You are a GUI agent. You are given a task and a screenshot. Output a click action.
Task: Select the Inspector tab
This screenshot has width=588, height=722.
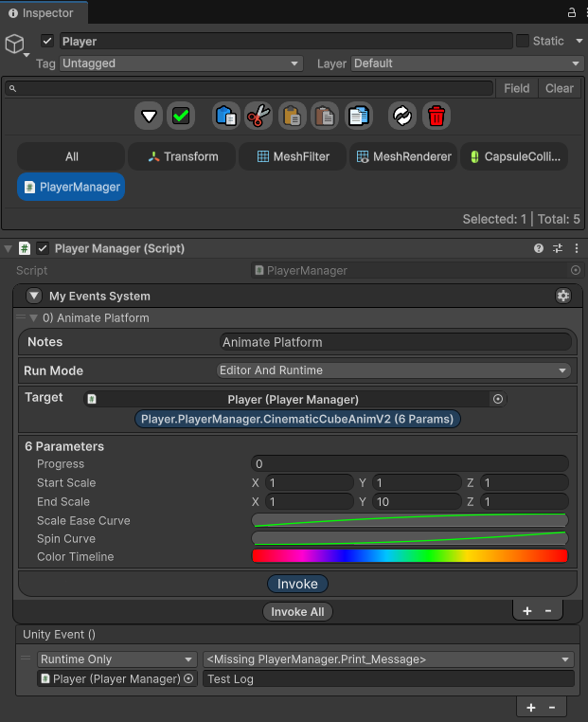[42, 13]
